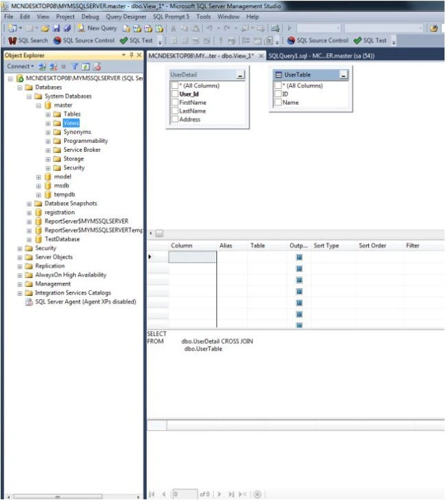Open the File menu

(8, 17)
